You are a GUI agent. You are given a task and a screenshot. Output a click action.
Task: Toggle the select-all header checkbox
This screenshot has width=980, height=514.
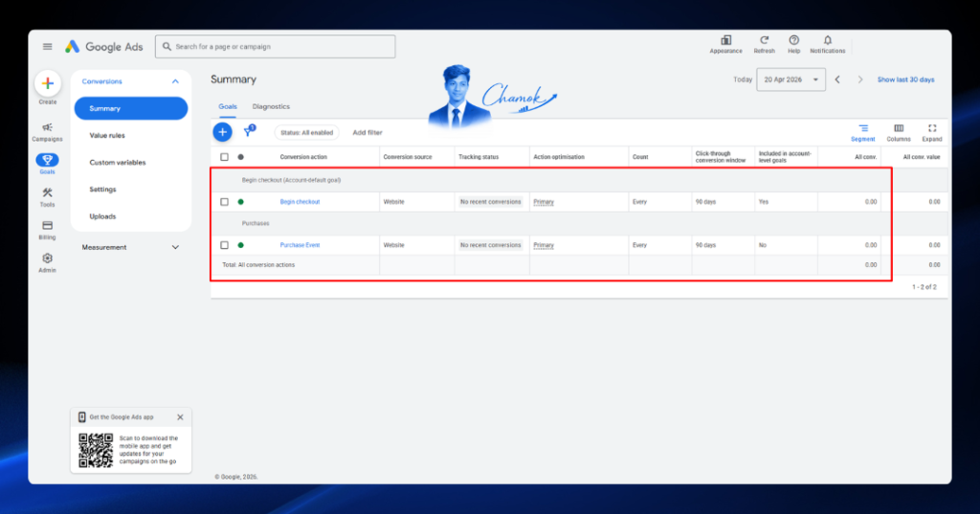pos(224,157)
